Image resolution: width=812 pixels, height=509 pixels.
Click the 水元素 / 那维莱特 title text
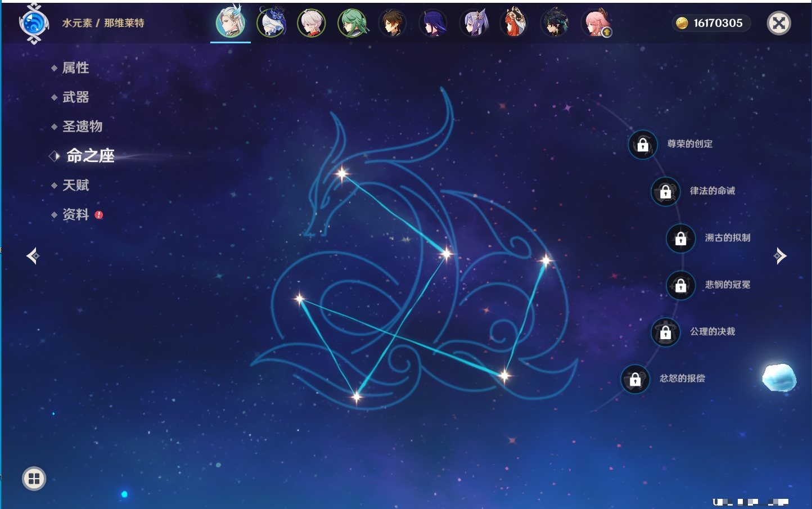click(103, 23)
